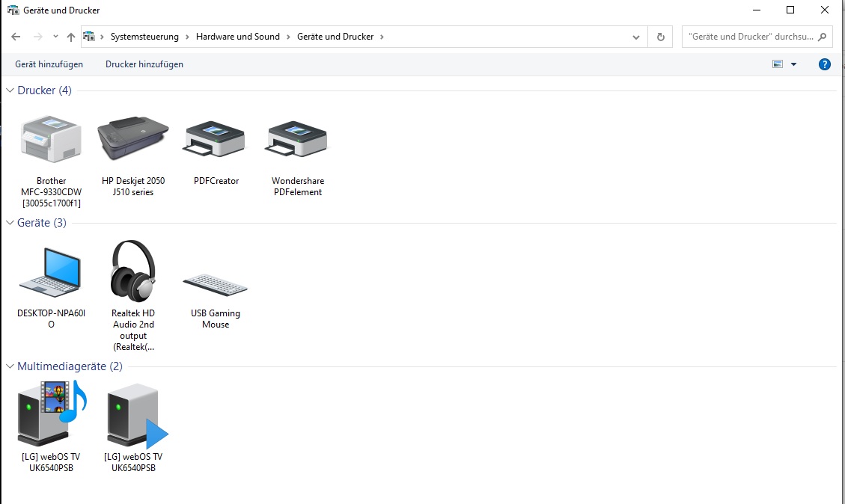
Task: Expand the chevron after Systemsteuerung
Action: (x=187, y=37)
